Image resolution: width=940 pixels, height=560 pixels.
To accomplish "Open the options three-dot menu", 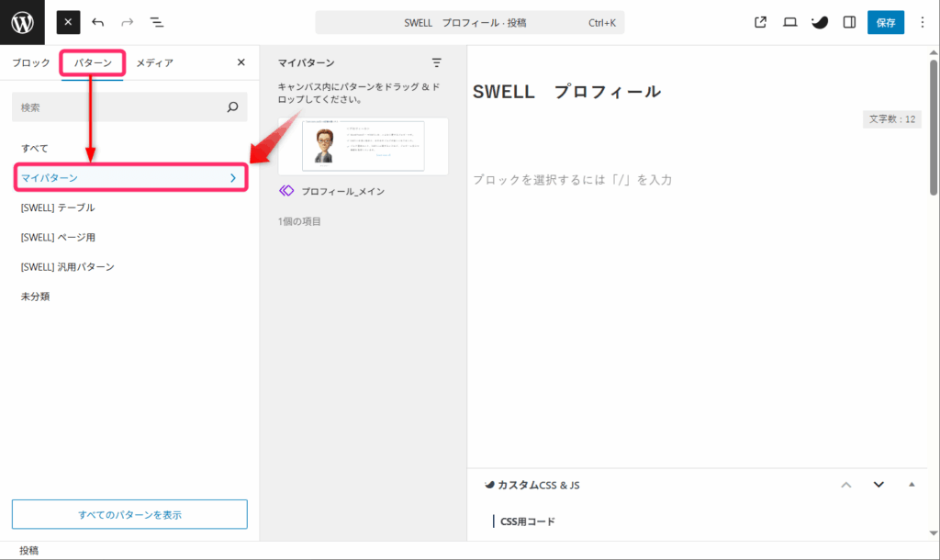I will point(923,22).
